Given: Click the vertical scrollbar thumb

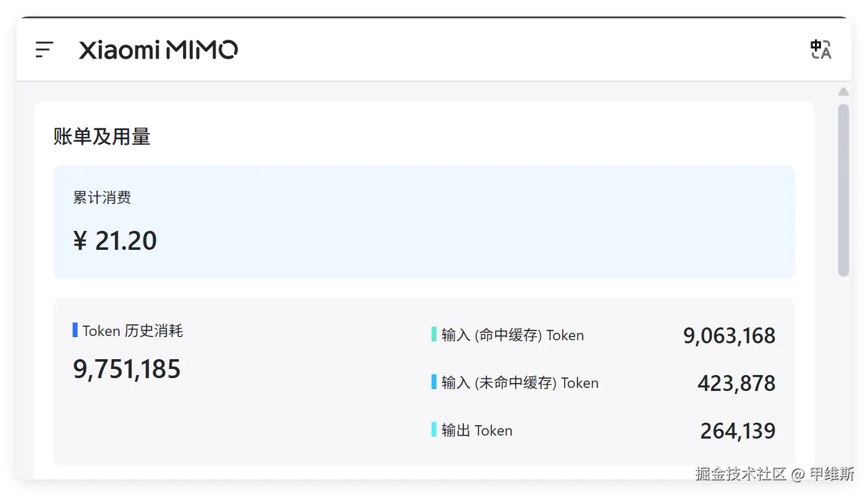Looking at the screenshot, I should (844, 189).
